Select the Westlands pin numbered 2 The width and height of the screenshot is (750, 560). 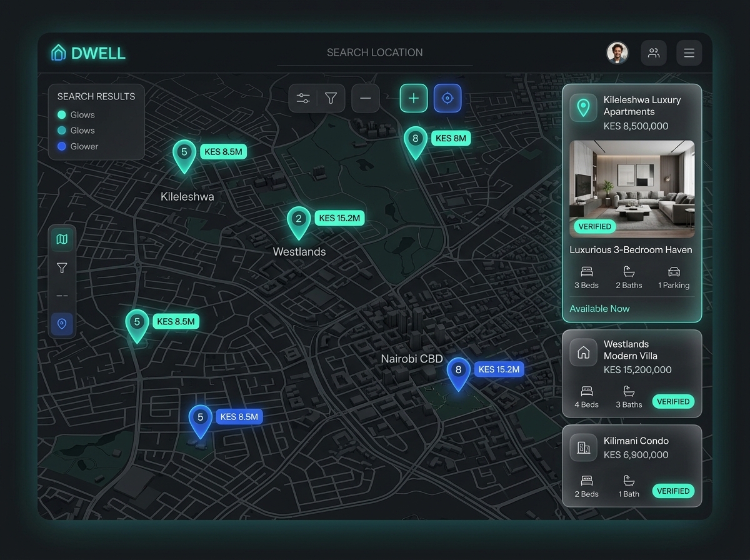click(299, 222)
